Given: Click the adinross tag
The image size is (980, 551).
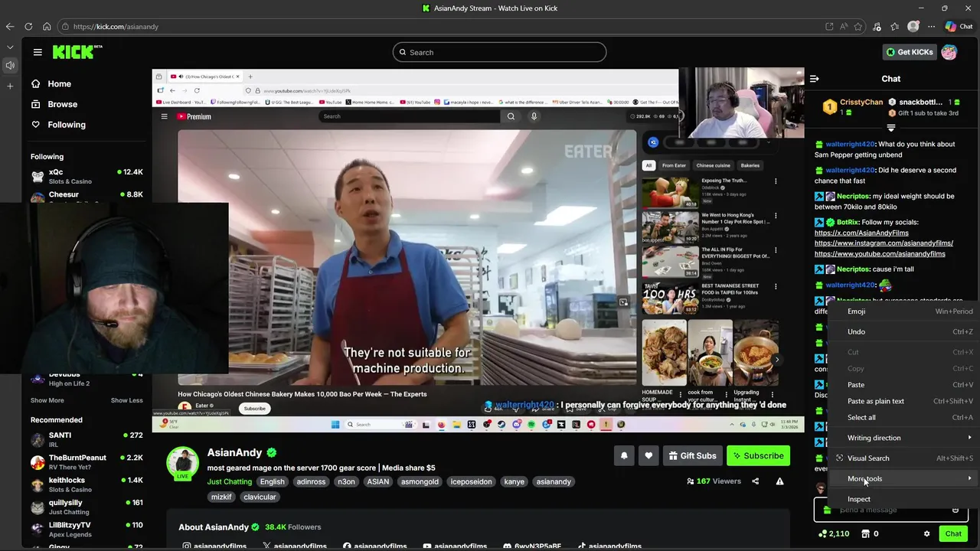Looking at the screenshot, I should pos(311,481).
